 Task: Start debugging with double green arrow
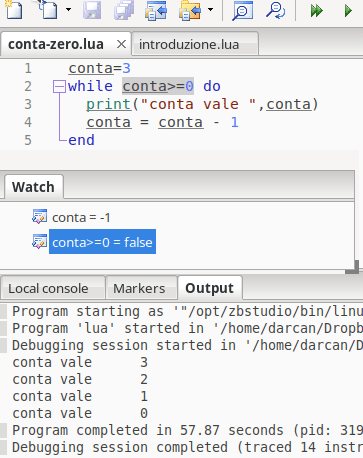point(316,11)
